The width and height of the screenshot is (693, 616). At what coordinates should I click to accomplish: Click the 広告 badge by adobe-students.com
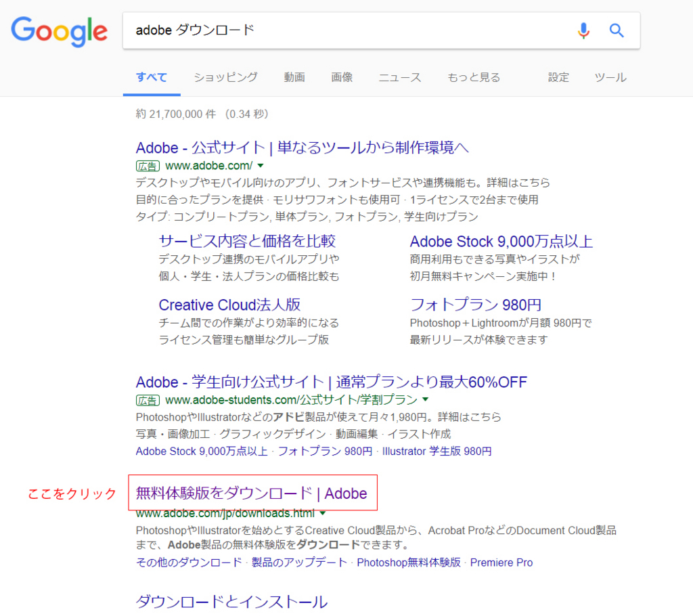tap(148, 401)
